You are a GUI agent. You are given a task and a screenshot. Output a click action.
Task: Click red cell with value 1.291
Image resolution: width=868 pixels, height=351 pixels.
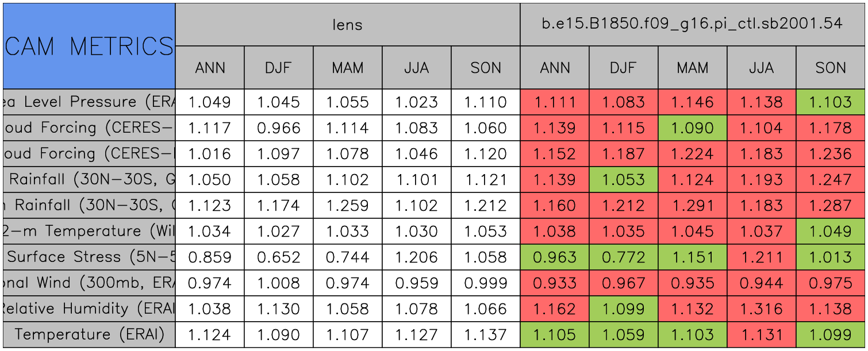pyautogui.click(x=692, y=206)
